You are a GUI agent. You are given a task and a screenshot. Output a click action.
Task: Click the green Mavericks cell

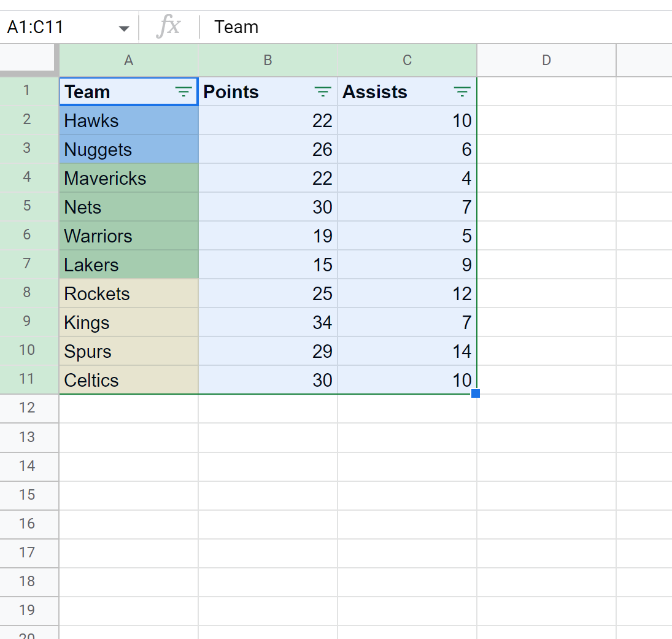coord(128,179)
